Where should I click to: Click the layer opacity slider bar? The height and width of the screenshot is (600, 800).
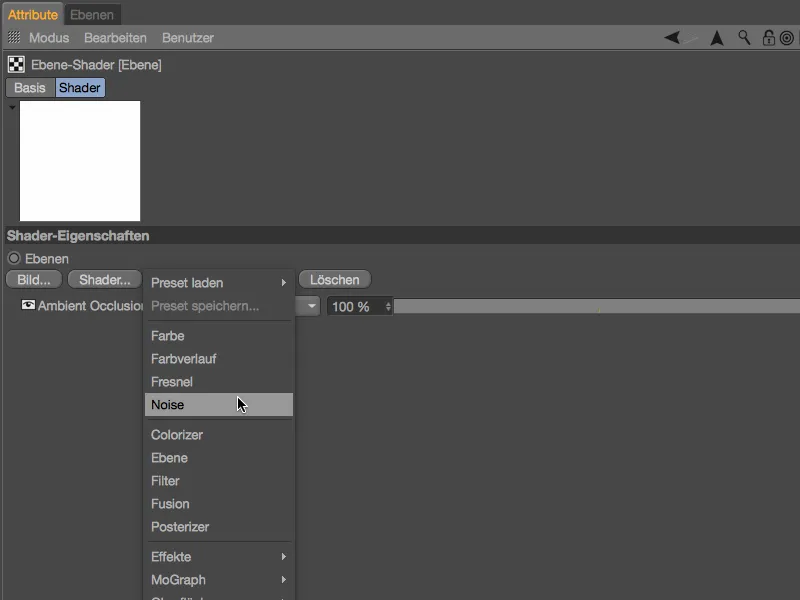pos(596,307)
